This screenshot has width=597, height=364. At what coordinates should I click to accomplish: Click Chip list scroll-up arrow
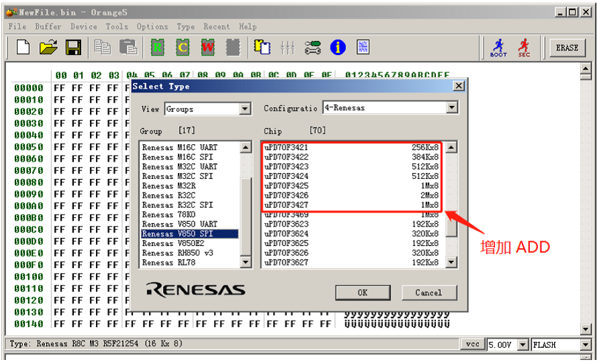click(451, 147)
